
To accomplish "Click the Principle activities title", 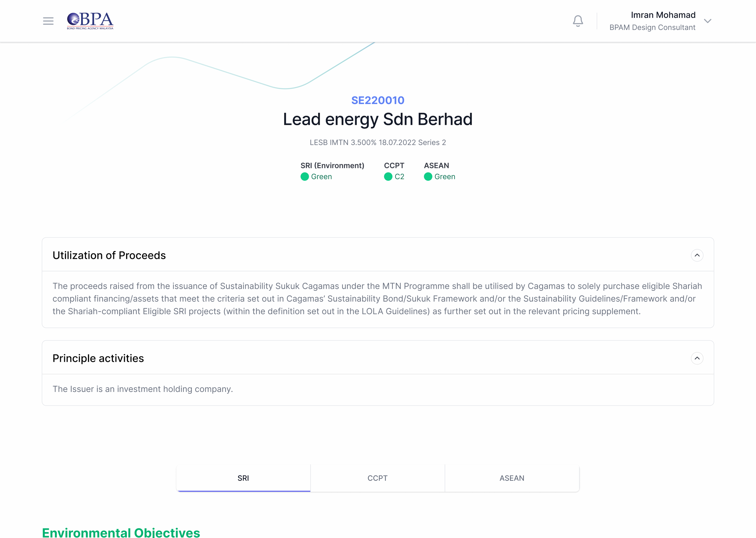I will (98, 358).
